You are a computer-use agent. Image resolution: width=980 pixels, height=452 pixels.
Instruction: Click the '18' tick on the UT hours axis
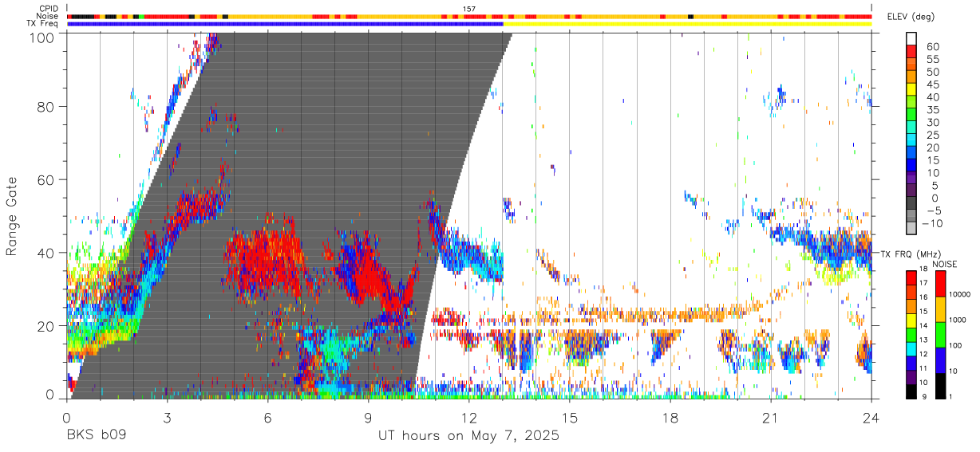670,418
